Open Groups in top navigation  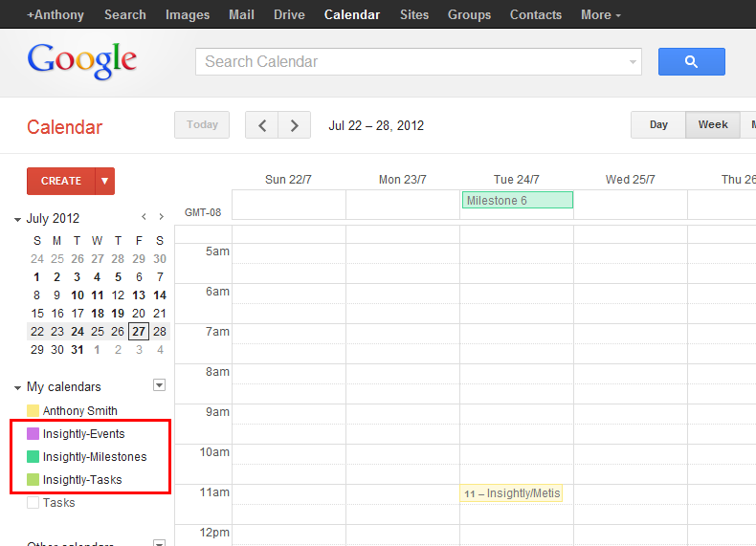point(469,15)
